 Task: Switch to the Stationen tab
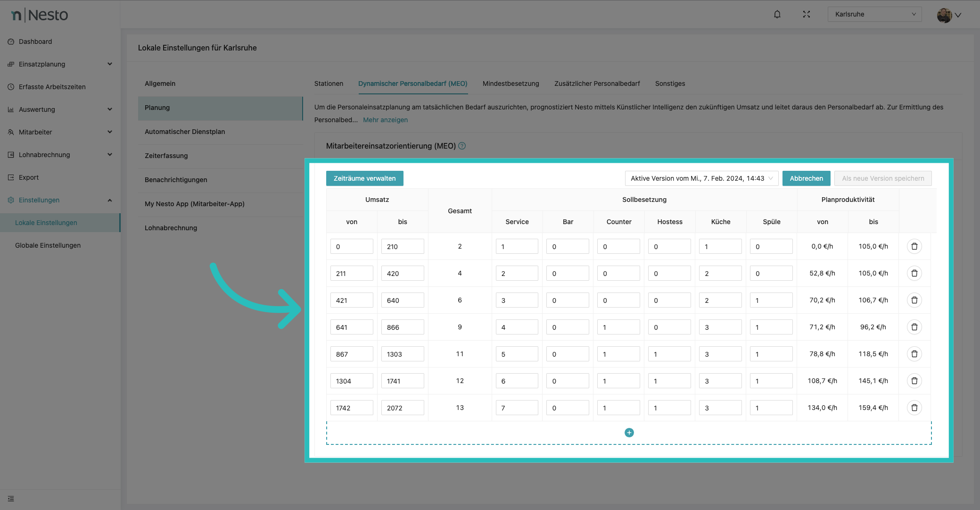click(329, 84)
